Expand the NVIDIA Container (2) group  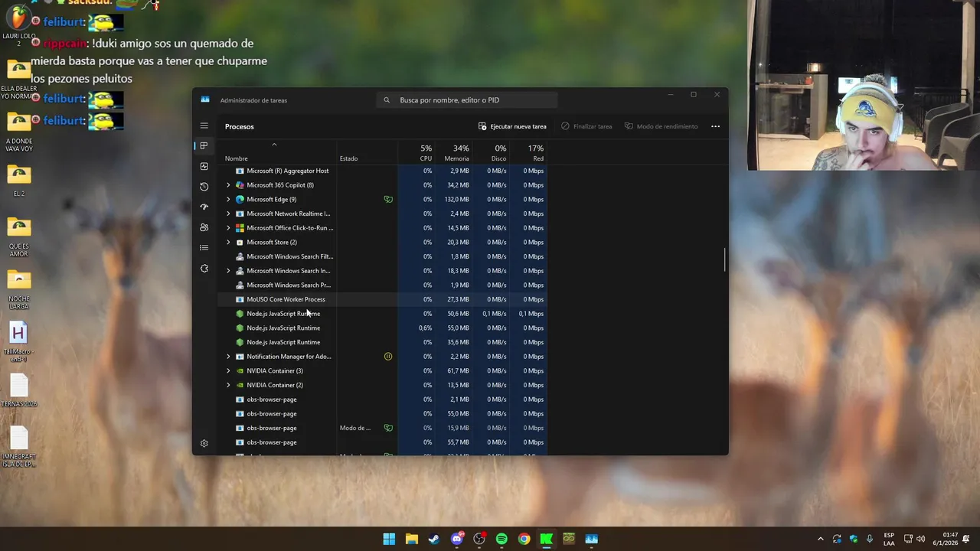(227, 385)
